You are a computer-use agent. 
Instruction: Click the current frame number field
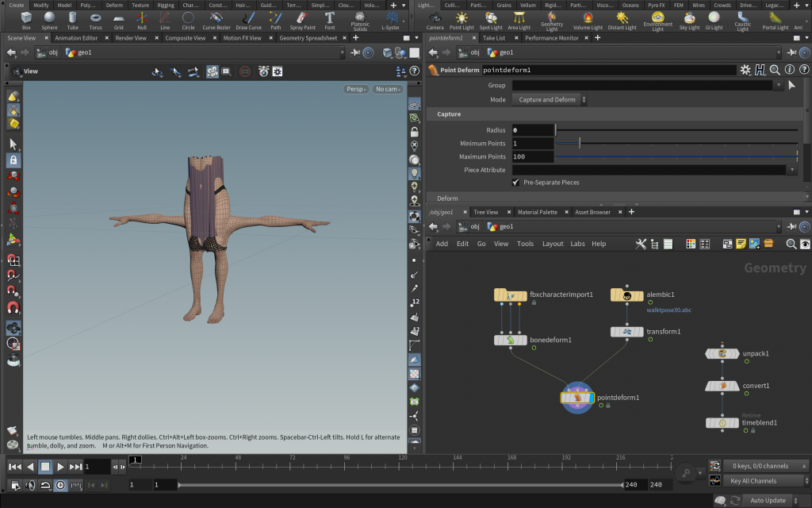(x=97, y=467)
